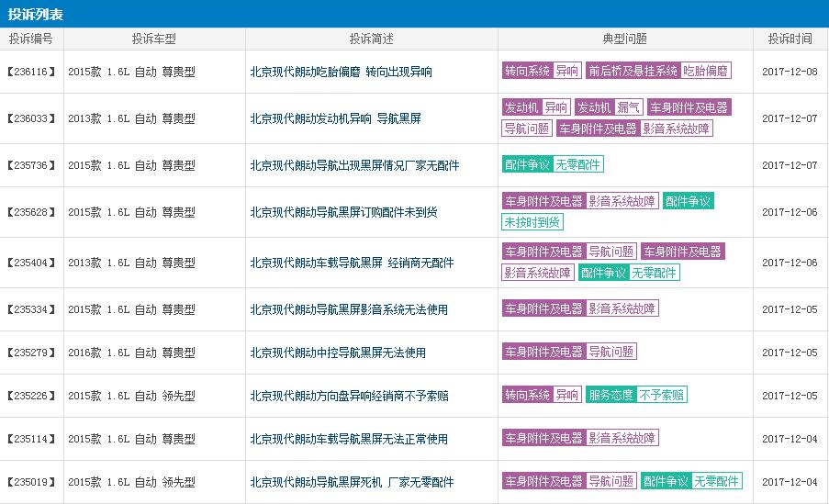829x504 pixels.
Task: Click the 未按时到货 tag
Action: [x=532, y=222]
